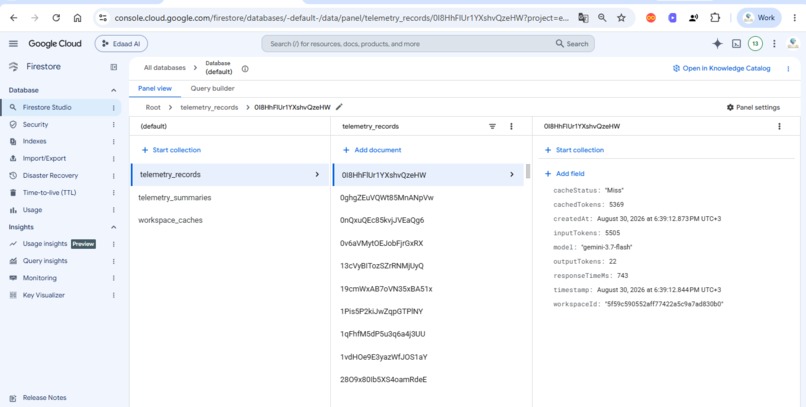Viewport: 806px width, 407px height.
Task: Click the model "gemini-3.7-flash" field
Action: [x=592, y=247]
